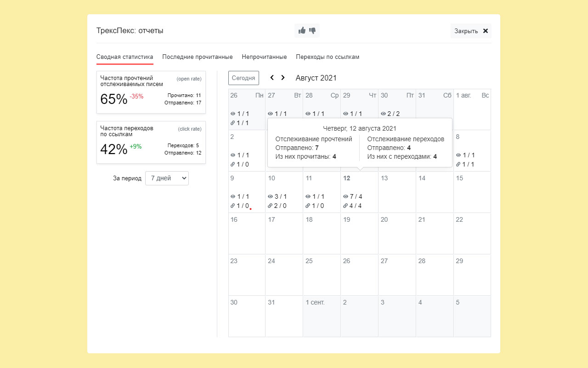Viewport: 588px width, 368px height.
Task: Go to the next month arrow
Action: tap(283, 78)
